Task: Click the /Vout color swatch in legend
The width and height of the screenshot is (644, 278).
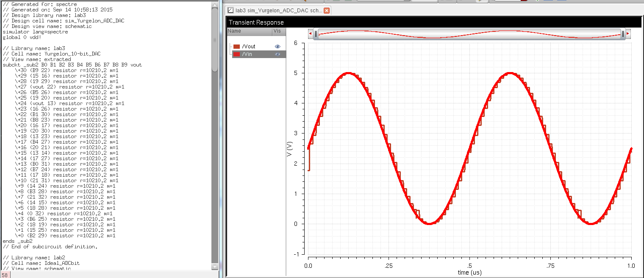Action: coord(236,47)
